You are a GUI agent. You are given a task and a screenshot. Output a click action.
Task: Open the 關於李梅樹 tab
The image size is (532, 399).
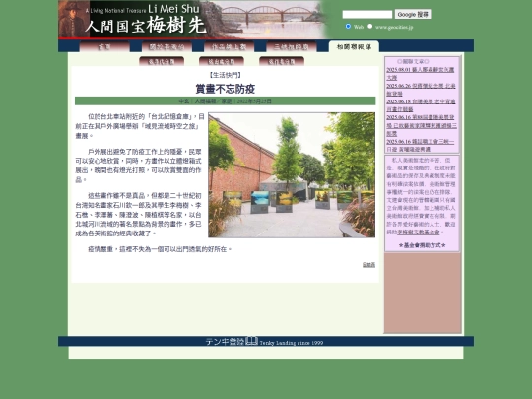pyautogui.click(x=166, y=46)
